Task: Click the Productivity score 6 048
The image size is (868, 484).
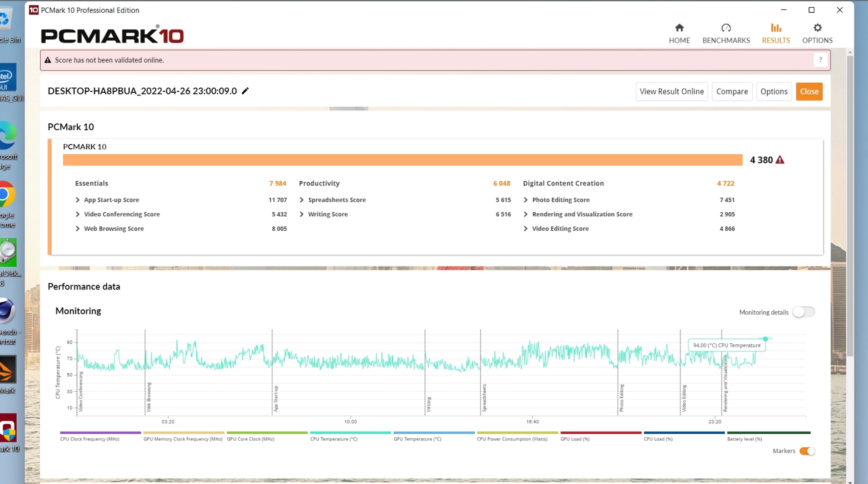Action: click(502, 183)
